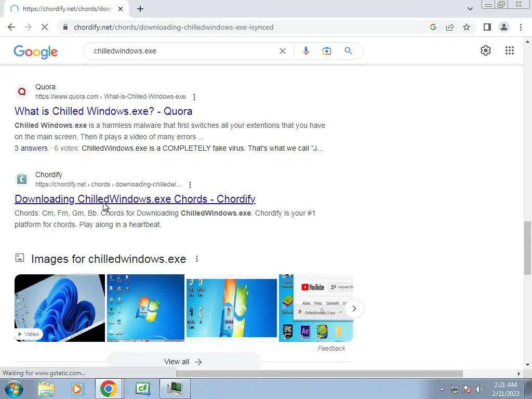Open the volume speaker tray icon
The image size is (532, 399).
(x=480, y=389)
